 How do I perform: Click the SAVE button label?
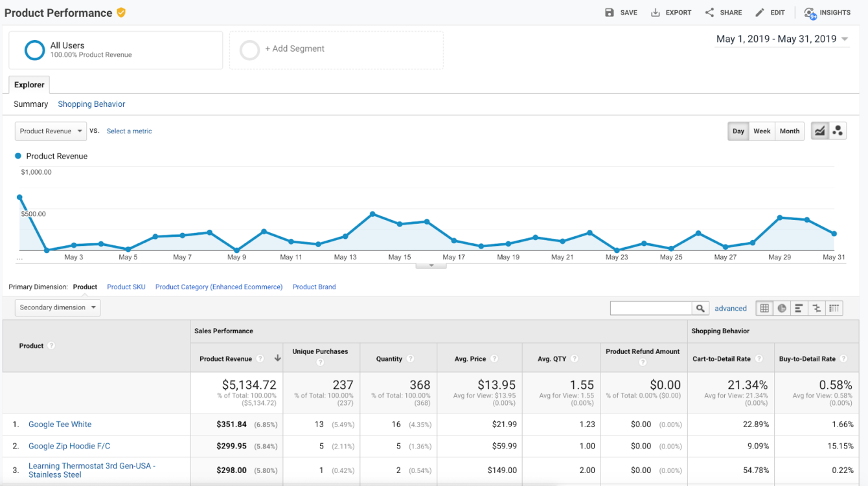(628, 12)
